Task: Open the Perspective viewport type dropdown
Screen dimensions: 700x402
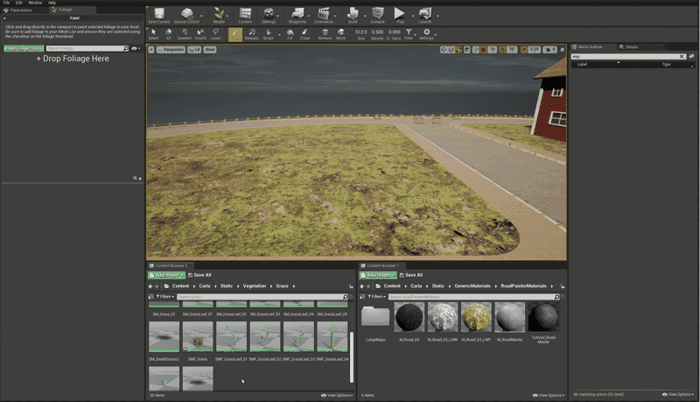Action: coord(170,49)
